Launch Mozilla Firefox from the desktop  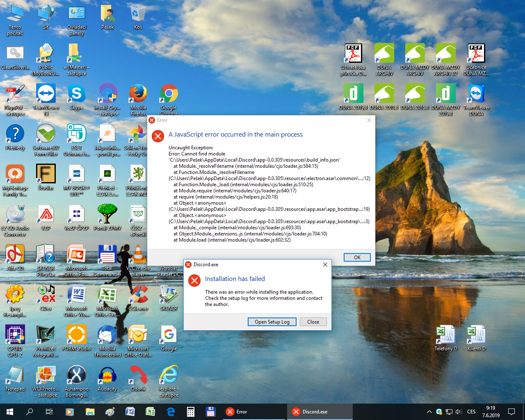pyautogui.click(x=138, y=94)
